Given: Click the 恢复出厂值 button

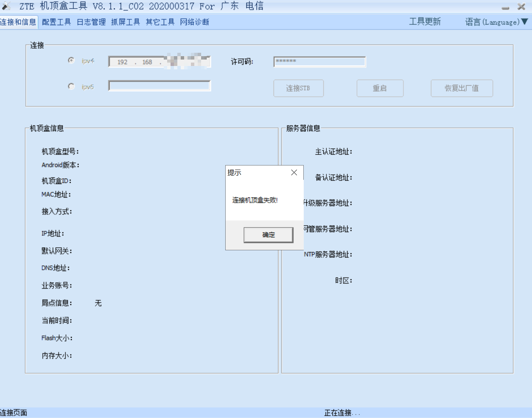Looking at the screenshot, I should point(462,88).
